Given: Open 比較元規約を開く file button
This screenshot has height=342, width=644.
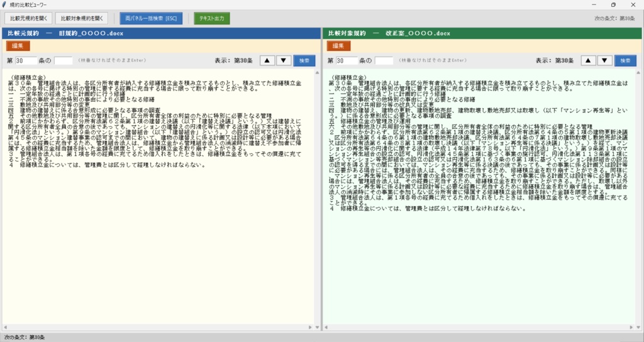Looking at the screenshot, I should point(28,18).
